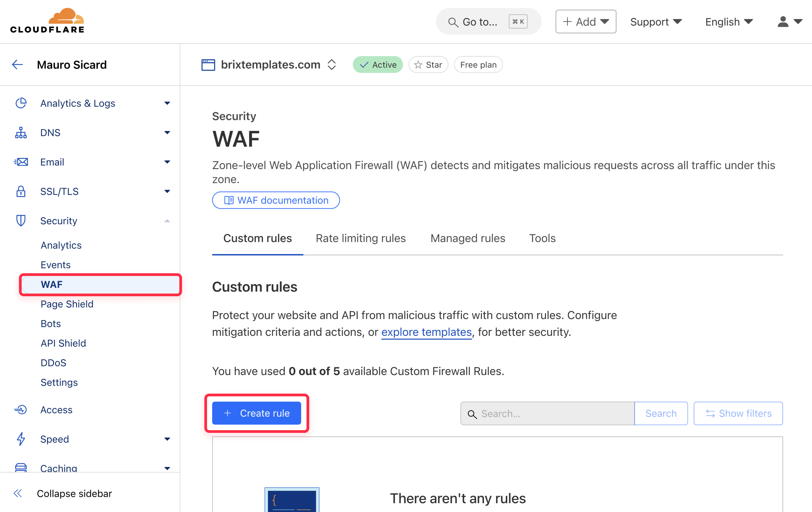This screenshot has width=812, height=512.
Task: Click the SSL/TLS padlock icon
Action: click(21, 191)
